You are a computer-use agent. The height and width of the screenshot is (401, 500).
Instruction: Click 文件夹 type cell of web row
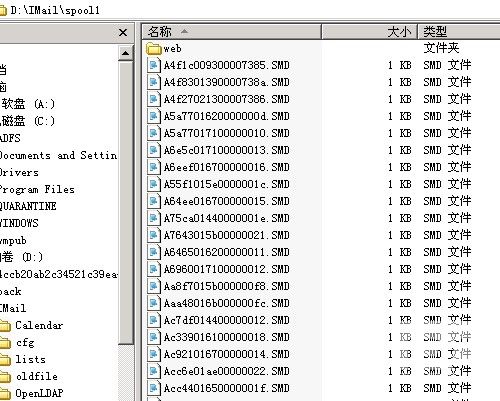[x=441, y=48]
